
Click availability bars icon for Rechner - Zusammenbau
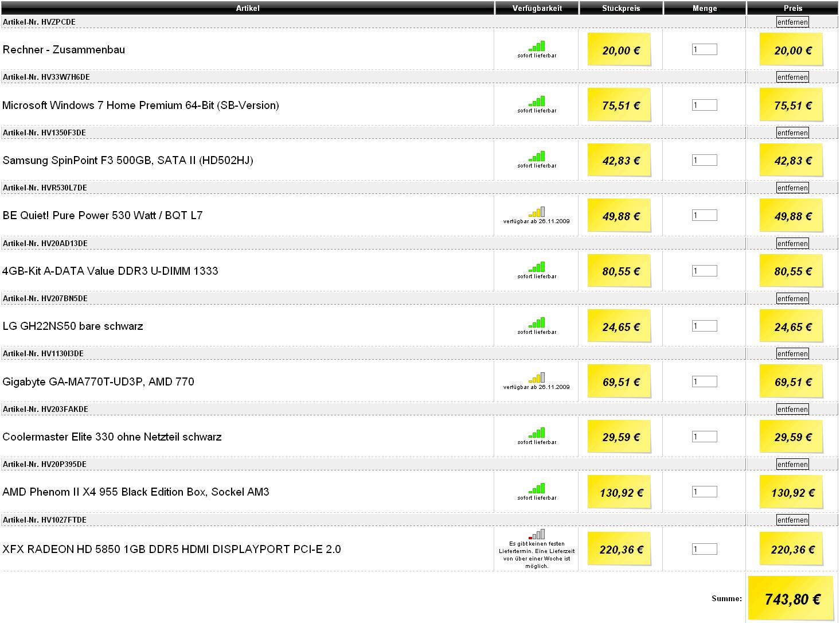(537, 46)
